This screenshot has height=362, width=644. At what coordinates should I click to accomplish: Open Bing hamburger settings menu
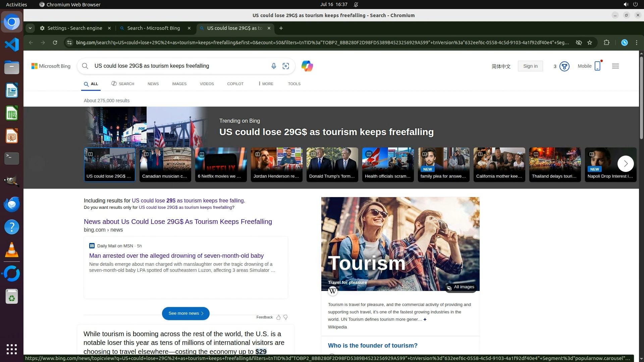tap(615, 66)
